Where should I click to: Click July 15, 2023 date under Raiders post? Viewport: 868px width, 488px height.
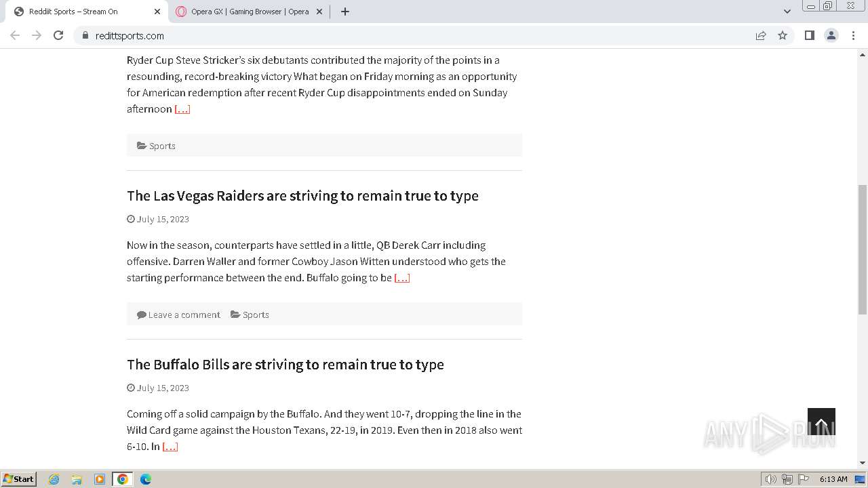(163, 219)
